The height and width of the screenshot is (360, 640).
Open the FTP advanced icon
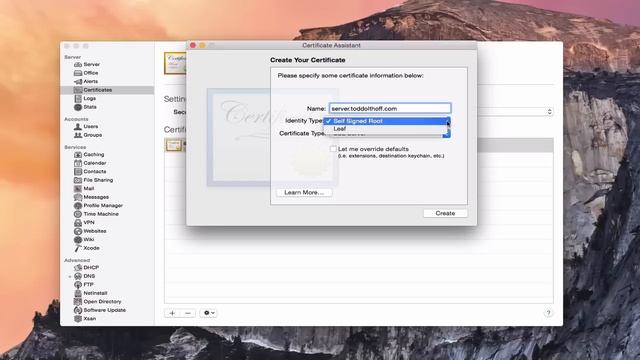tap(78, 285)
